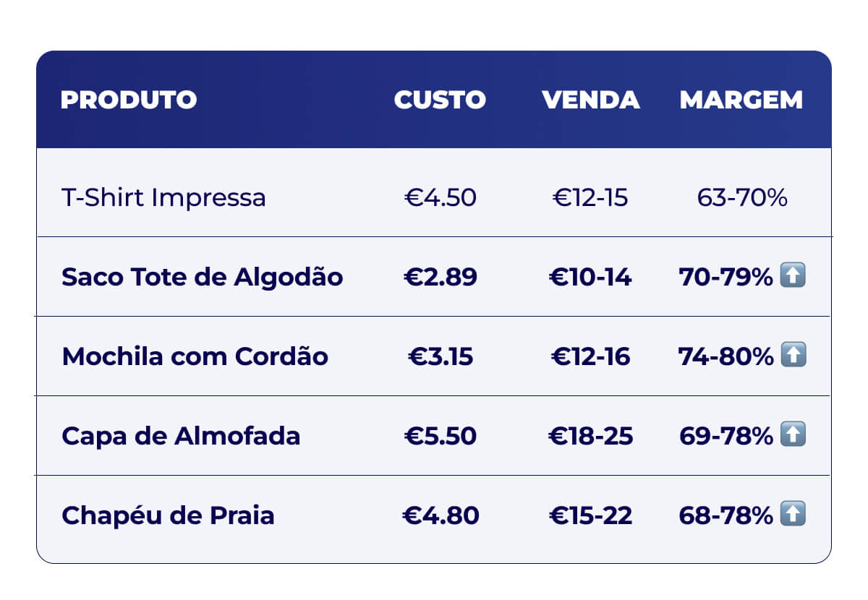Click the up-arrow icon beside 68-78% margin
Viewport: 868px width, 600px height.
coord(793,514)
